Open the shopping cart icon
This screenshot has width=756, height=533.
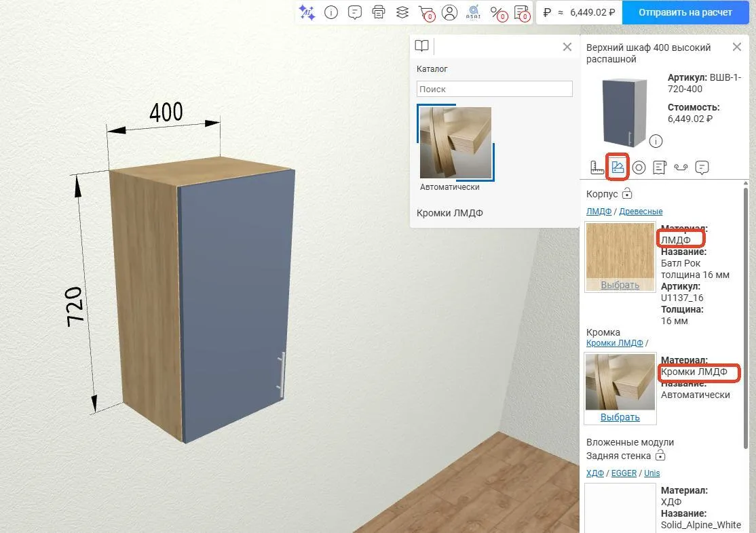pyautogui.click(x=427, y=13)
